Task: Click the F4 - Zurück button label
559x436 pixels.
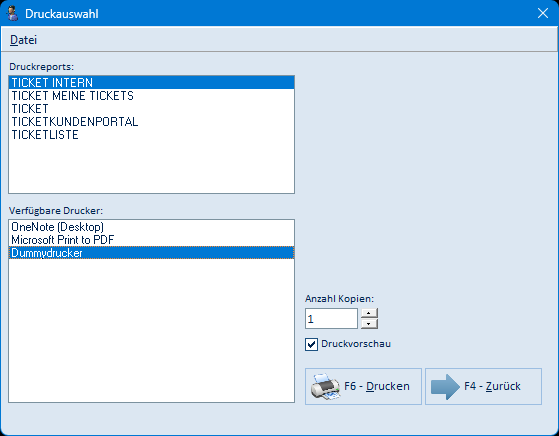Action: tap(492, 386)
